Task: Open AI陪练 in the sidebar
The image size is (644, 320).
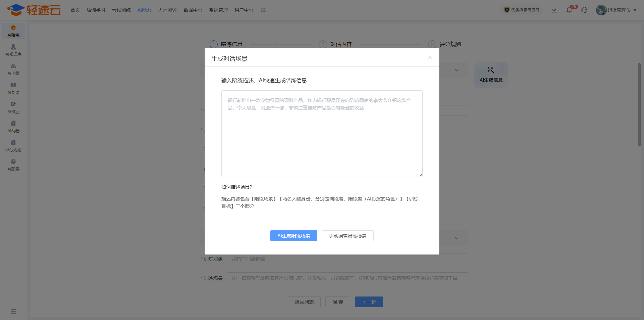Action: click(13, 31)
